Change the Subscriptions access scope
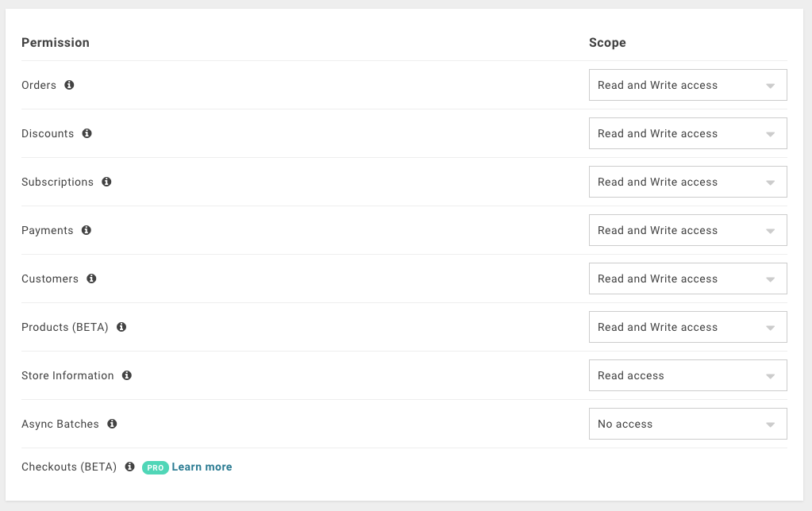This screenshot has height=511, width=812. click(687, 182)
